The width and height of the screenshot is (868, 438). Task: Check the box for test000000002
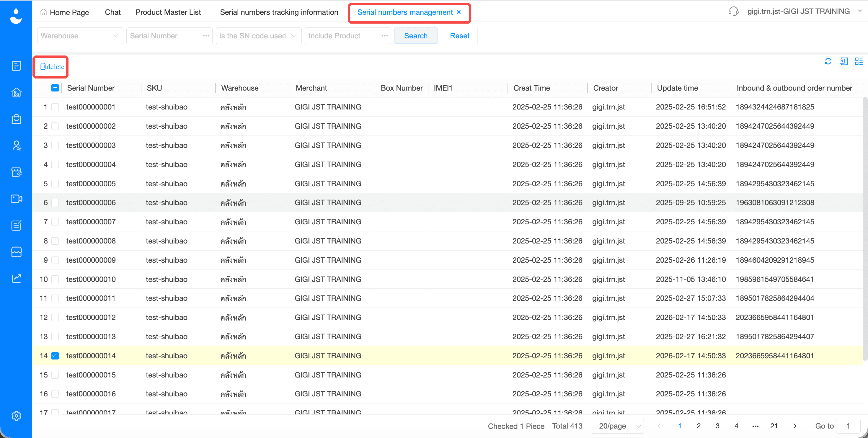(x=55, y=126)
